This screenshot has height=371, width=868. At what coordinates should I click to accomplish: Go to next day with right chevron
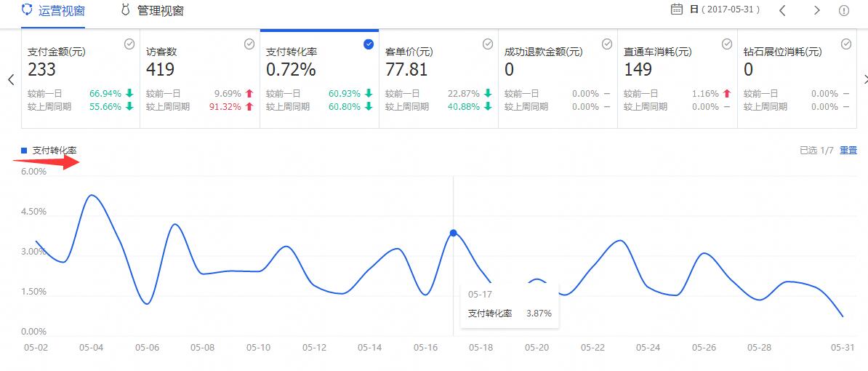[x=816, y=10]
